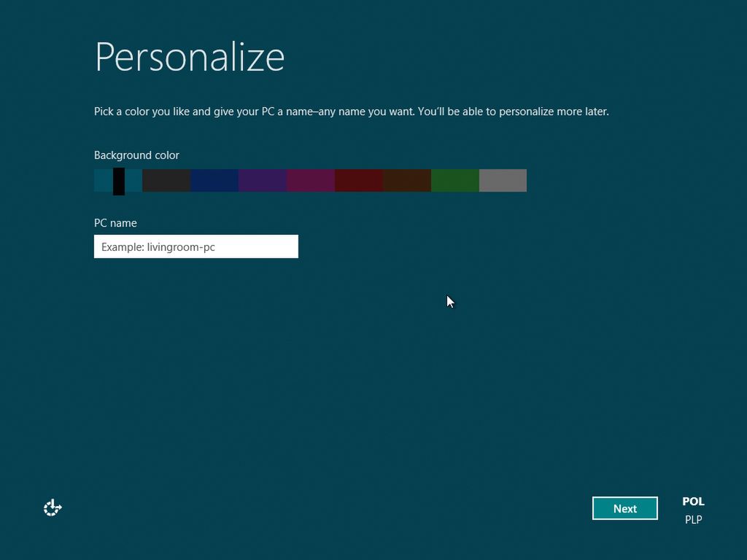Screen dimensions: 747x560
Task: Select the light gray background color
Action: coord(503,181)
